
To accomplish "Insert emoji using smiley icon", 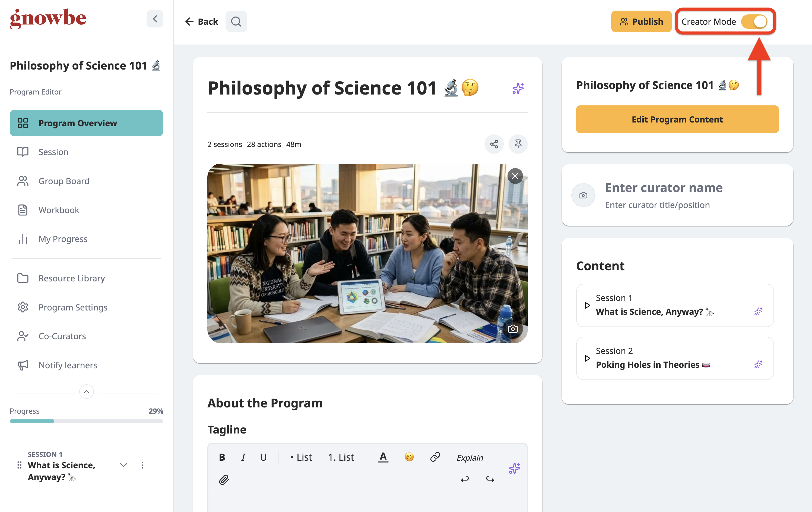I will click(x=409, y=457).
